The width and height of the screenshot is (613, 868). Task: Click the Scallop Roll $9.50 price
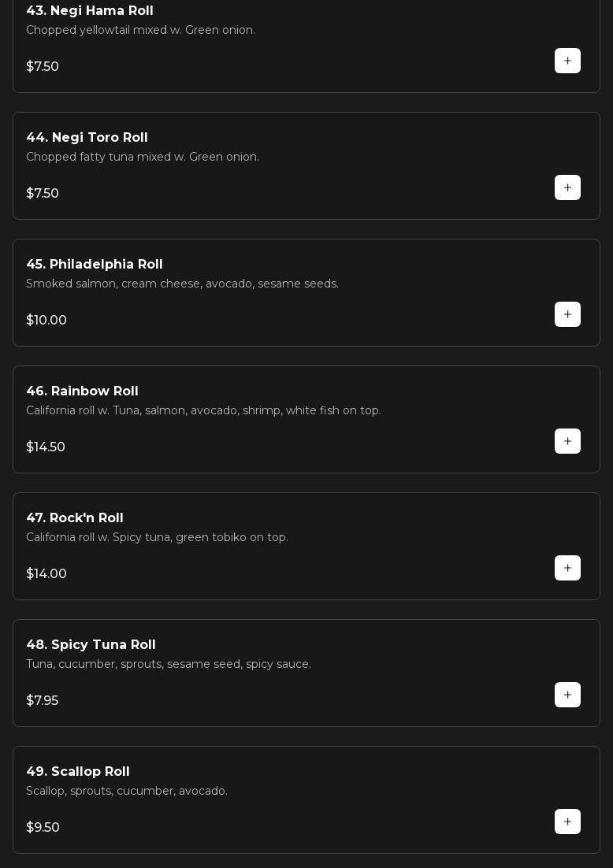pyautogui.click(x=43, y=827)
